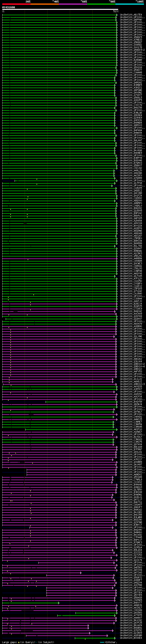Screen dimensions: 146x644
Task: Select the UniRef100_Q4JA97 label
Action: 131,464
